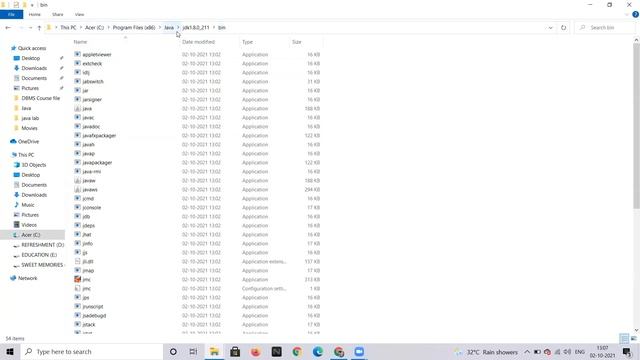The height and width of the screenshot is (360, 640).
Task: Select the javap file icon
Action: [78, 153]
